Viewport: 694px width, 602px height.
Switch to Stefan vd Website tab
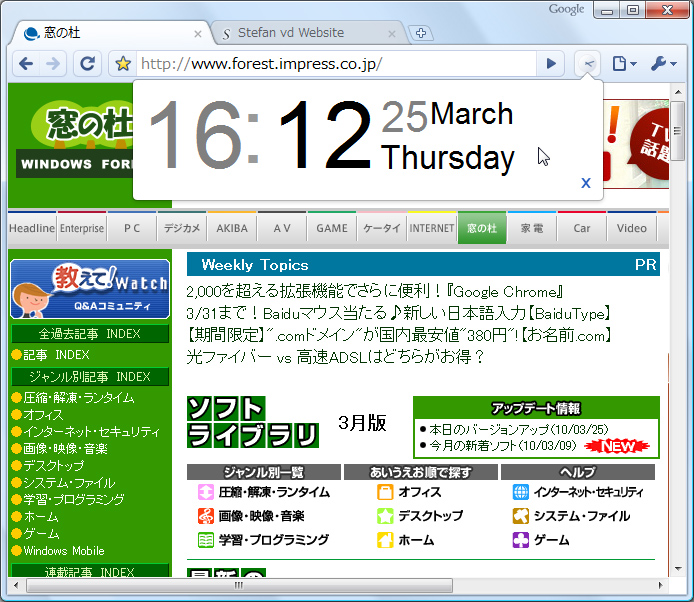[x=305, y=33]
